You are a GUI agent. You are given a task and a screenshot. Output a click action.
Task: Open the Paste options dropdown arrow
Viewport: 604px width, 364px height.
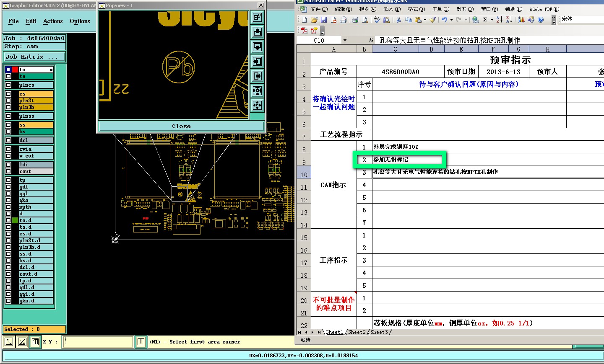pos(425,20)
